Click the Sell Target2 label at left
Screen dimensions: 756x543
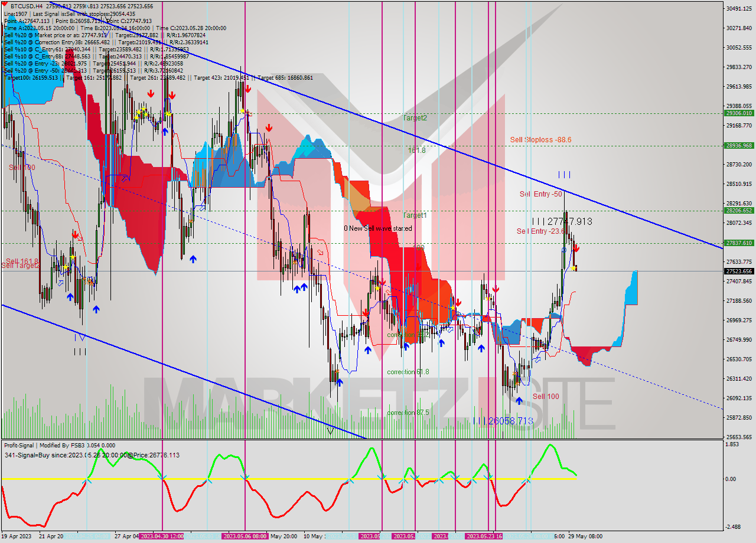pos(21,266)
